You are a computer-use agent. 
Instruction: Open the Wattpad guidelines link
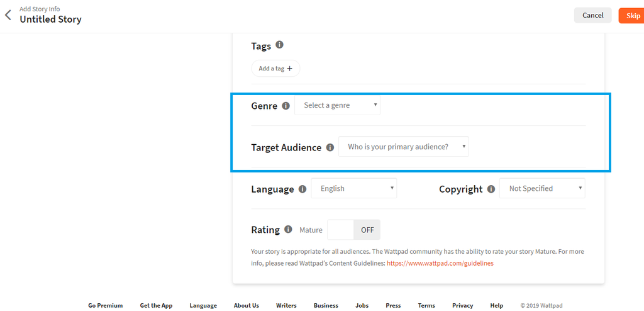click(440, 263)
